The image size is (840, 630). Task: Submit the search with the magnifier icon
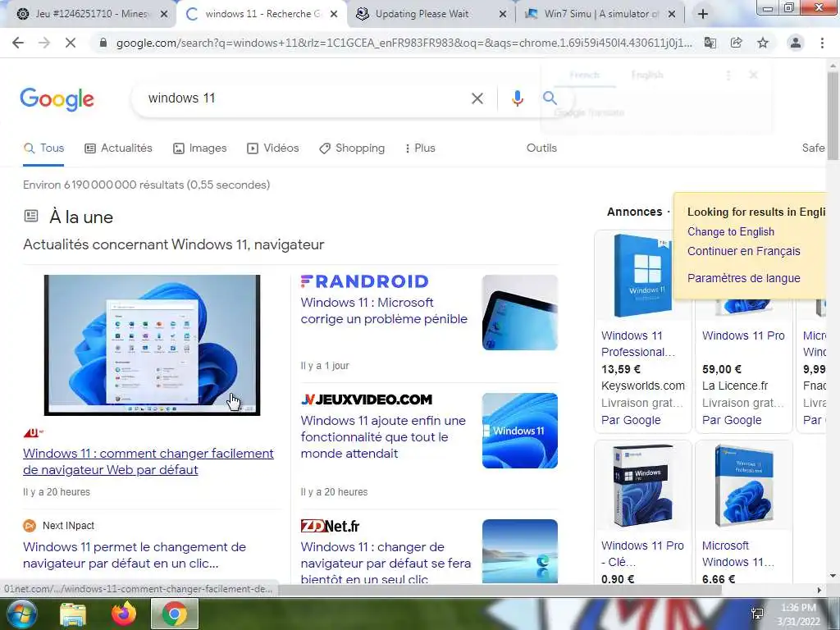tap(550, 98)
